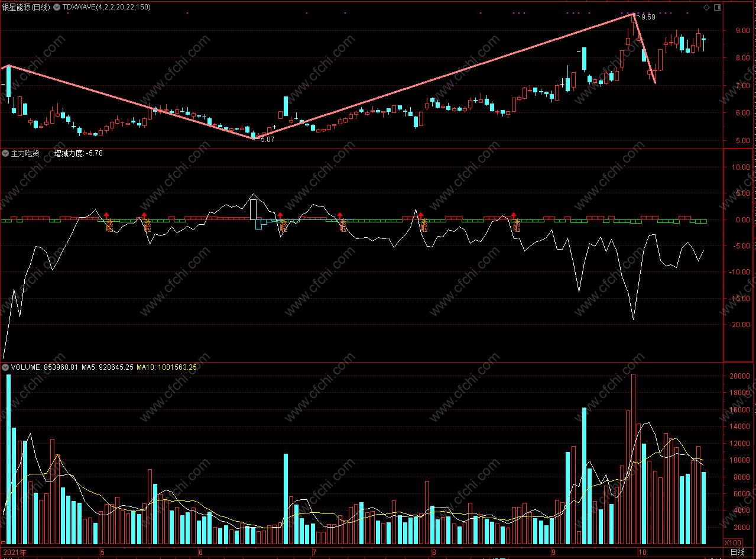756x559 pixels.
Task: Click the X100 volume scale label
Action: coord(734,543)
